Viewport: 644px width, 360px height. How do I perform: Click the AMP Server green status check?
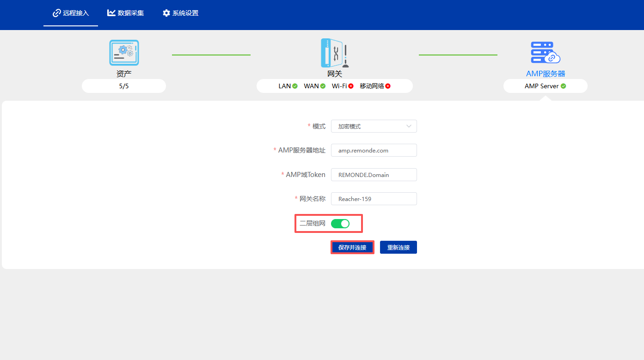pos(563,86)
